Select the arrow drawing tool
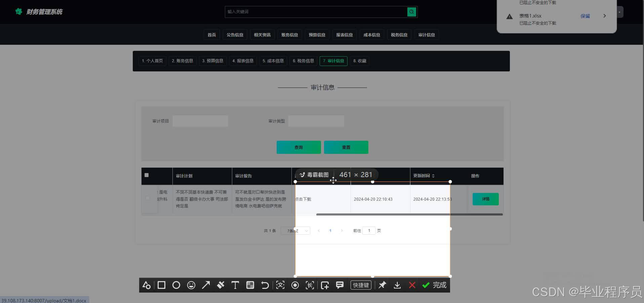This screenshot has height=303, width=644. [x=206, y=285]
